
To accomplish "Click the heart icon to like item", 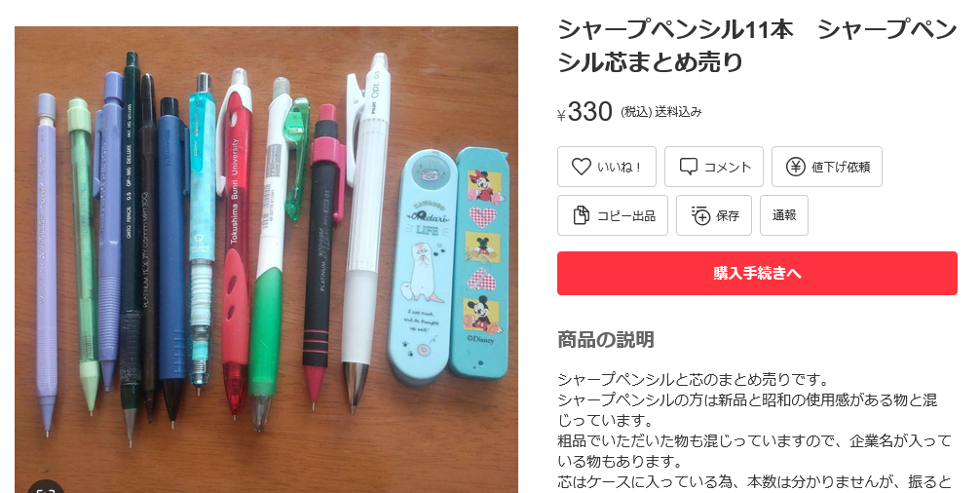I will tap(582, 167).
